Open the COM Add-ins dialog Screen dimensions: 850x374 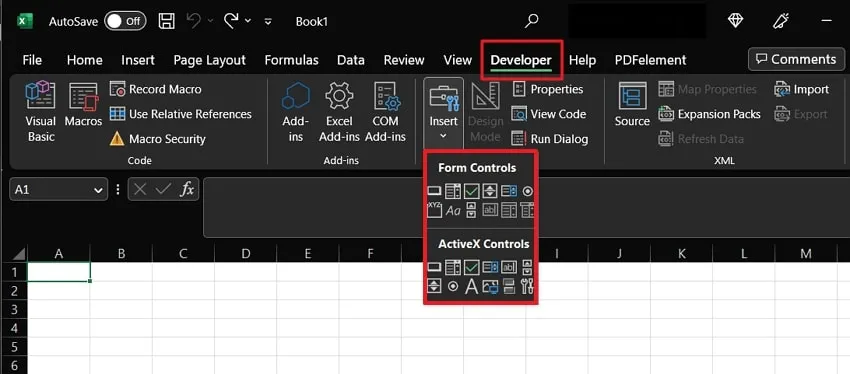pos(385,112)
